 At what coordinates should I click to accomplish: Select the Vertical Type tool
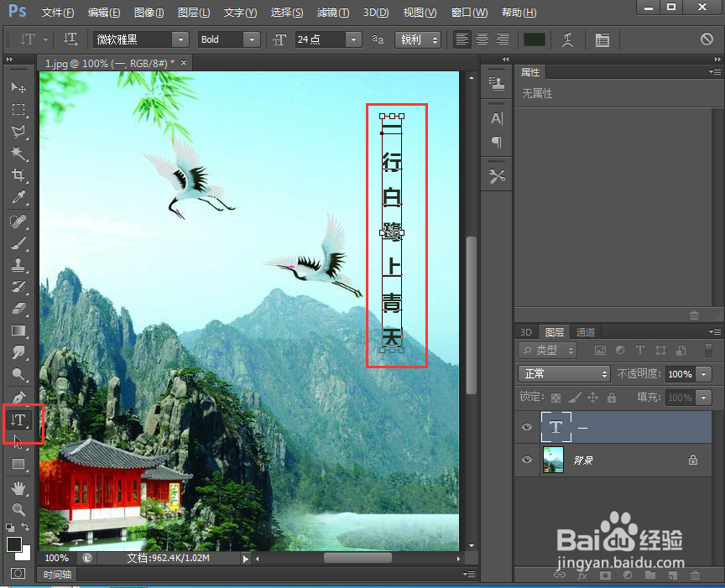click(19, 419)
